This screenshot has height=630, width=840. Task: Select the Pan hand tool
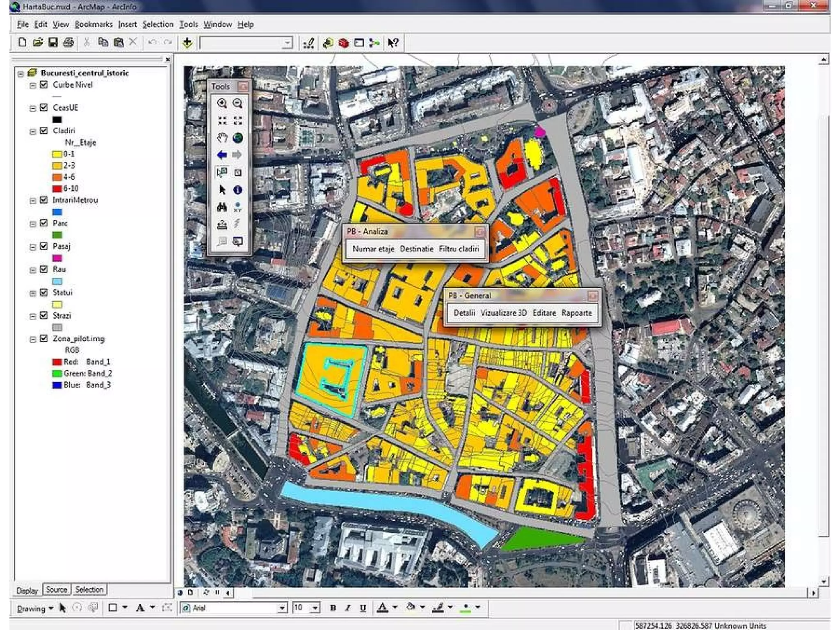222,138
